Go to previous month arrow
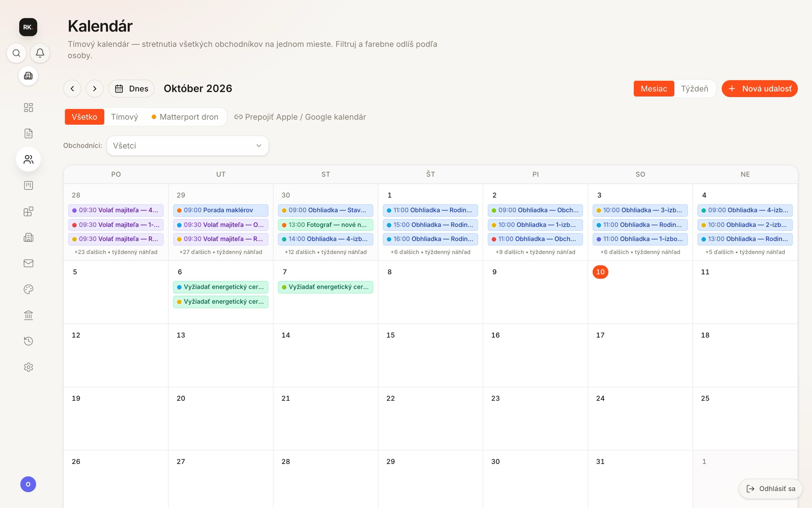Viewport: 812px width, 508px height. pos(72,89)
